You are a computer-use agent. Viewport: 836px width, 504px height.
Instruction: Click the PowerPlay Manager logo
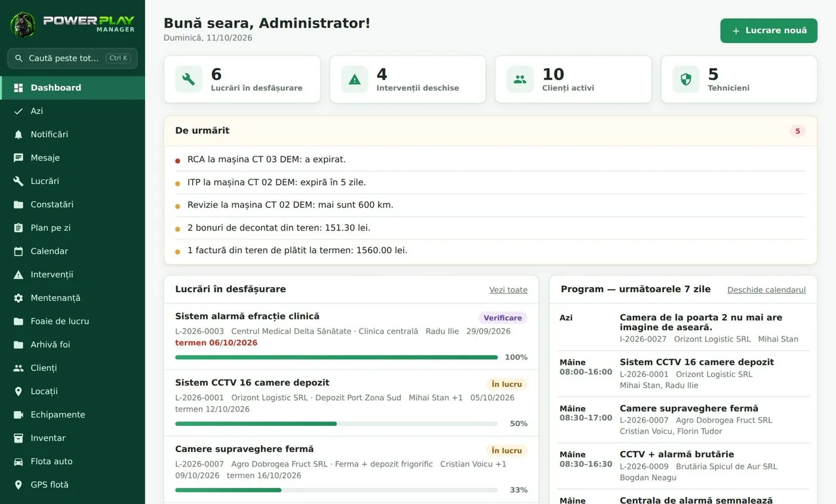(72, 24)
